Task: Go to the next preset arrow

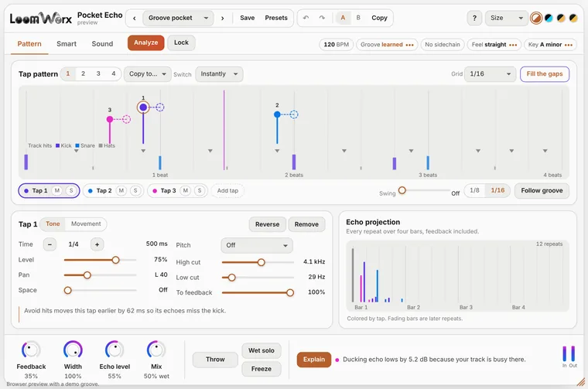Action: [222, 18]
